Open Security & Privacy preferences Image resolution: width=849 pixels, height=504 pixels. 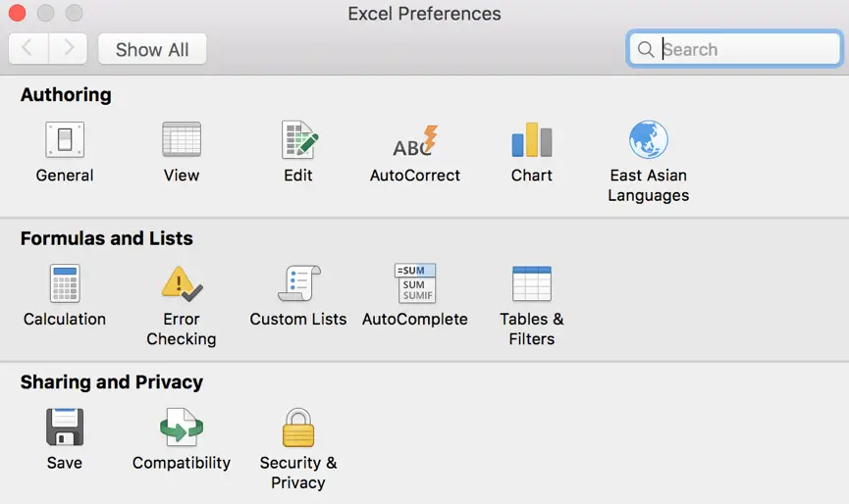point(298,428)
